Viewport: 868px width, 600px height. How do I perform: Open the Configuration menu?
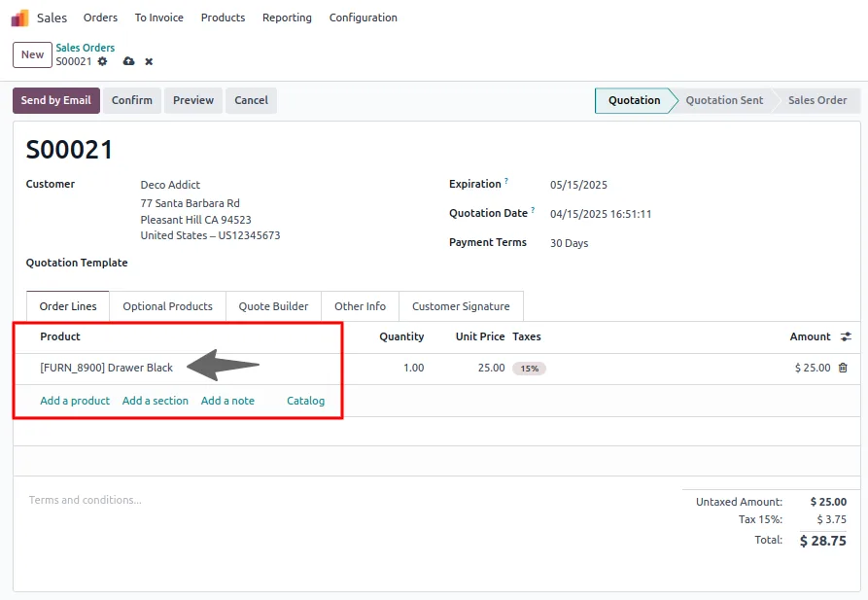tap(364, 18)
